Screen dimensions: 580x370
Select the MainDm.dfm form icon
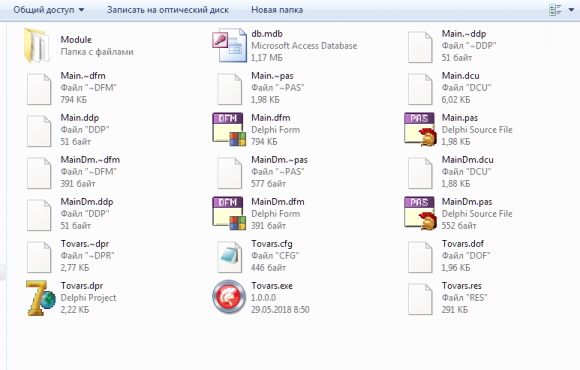[229, 213]
